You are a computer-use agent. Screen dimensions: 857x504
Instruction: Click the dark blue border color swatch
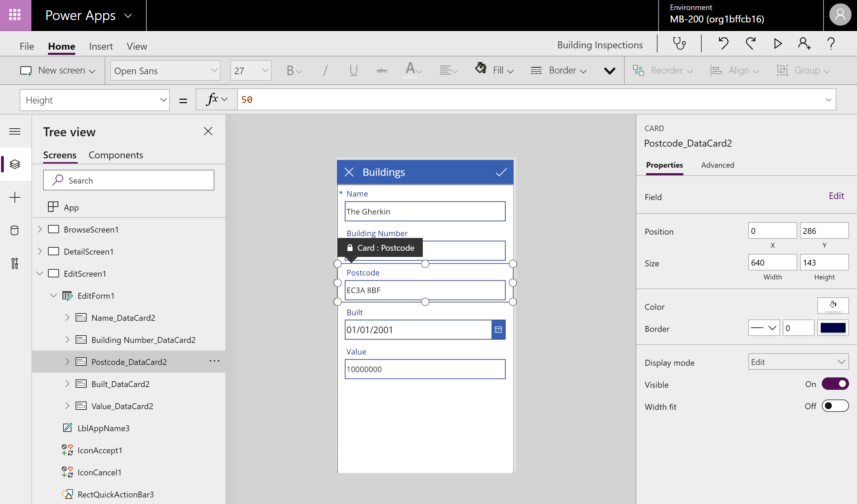pyautogui.click(x=833, y=328)
